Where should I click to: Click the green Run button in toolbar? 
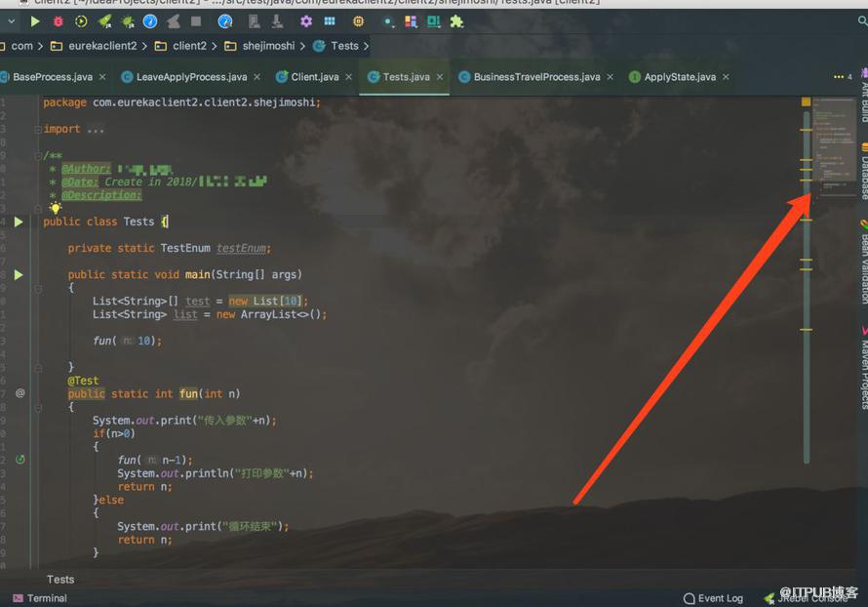[x=35, y=21]
